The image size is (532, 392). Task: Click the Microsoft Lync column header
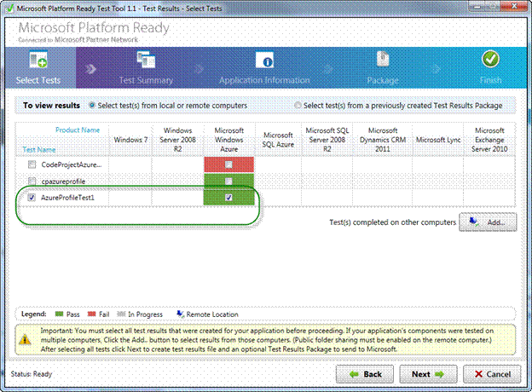pyautogui.click(x=438, y=140)
